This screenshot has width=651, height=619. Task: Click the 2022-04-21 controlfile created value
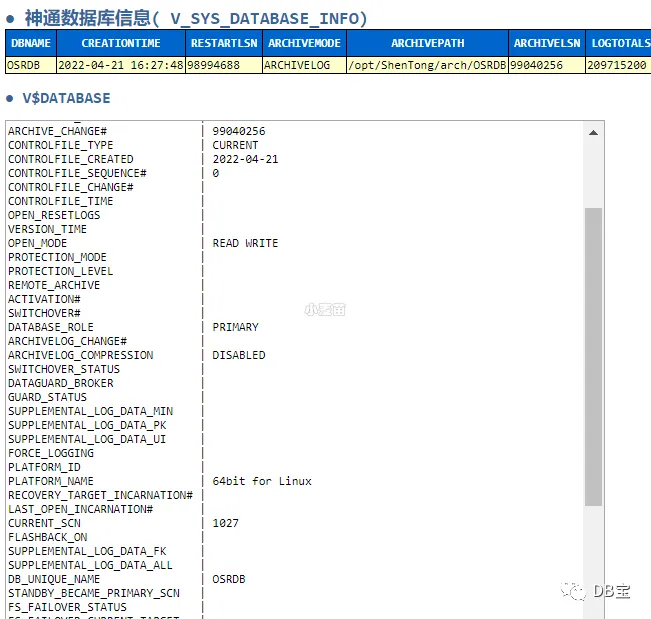pos(245,159)
